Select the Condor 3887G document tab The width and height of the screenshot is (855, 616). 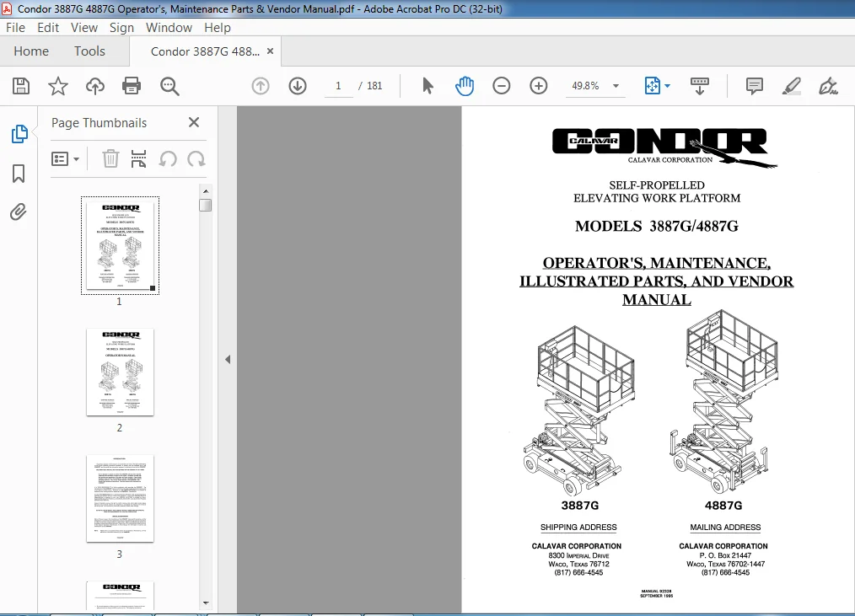[205, 51]
